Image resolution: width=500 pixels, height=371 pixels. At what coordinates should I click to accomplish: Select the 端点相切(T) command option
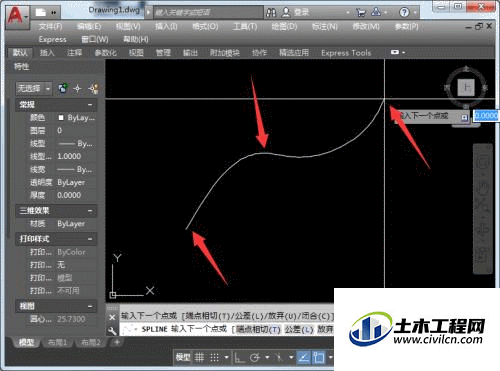coord(259,329)
